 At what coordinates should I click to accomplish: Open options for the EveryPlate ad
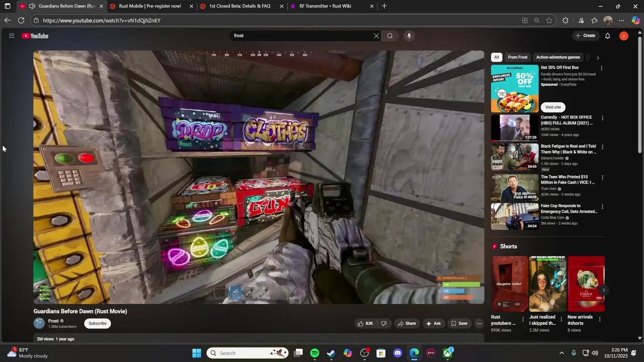(601, 68)
